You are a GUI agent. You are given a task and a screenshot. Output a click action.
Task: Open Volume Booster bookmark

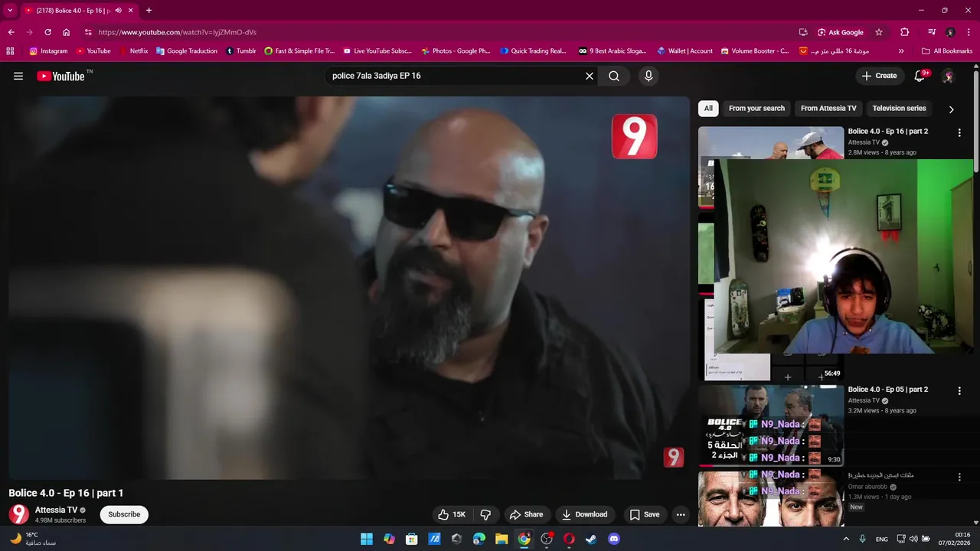pos(754,51)
